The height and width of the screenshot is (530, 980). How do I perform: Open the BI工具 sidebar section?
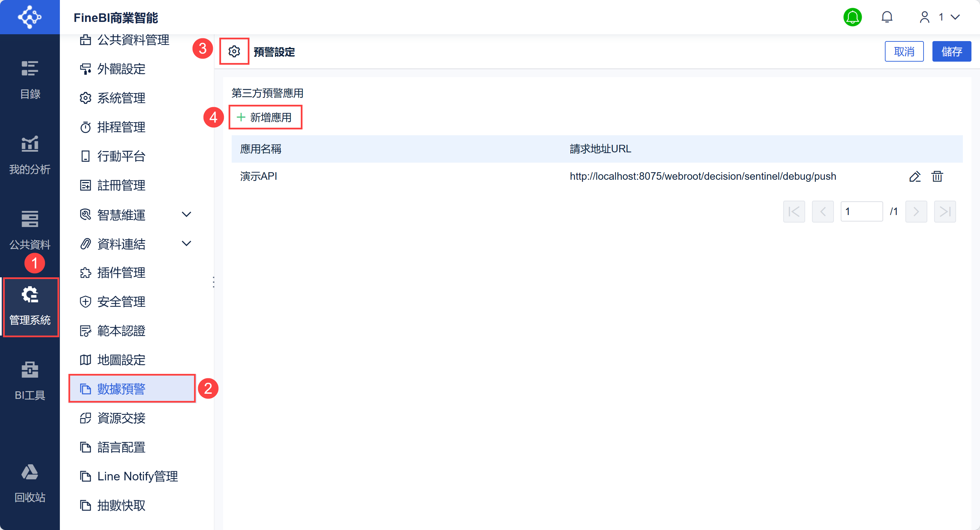click(x=30, y=381)
